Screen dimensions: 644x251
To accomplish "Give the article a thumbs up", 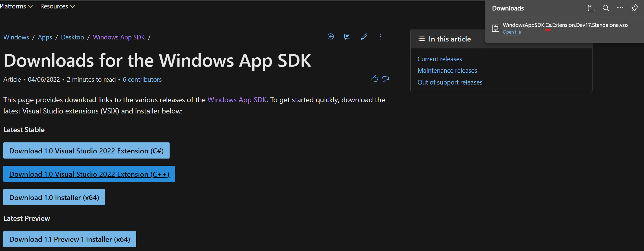I will coord(374,79).
